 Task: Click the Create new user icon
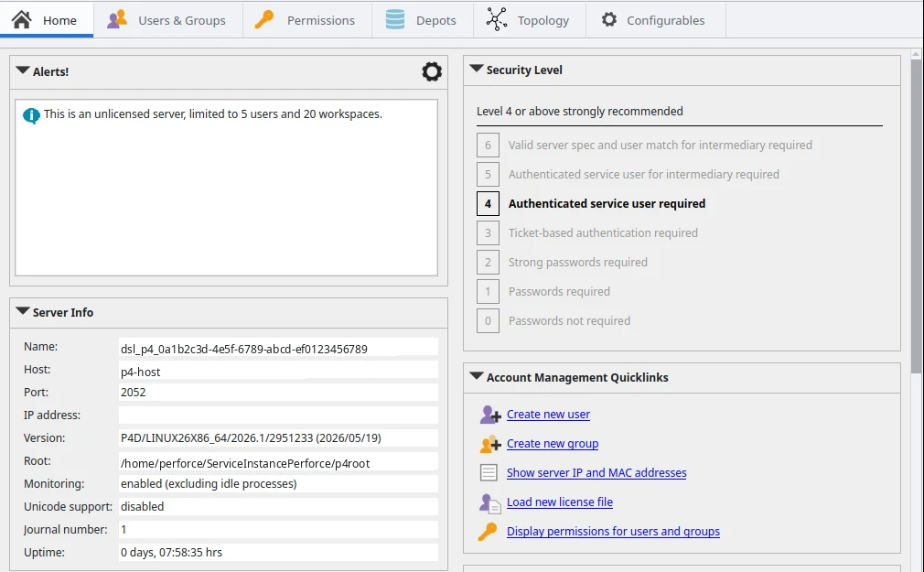[x=489, y=415]
